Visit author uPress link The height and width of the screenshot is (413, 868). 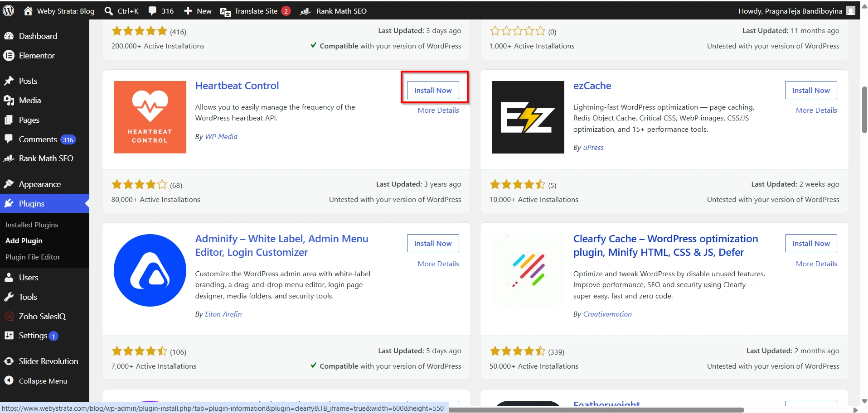(x=593, y=147)
